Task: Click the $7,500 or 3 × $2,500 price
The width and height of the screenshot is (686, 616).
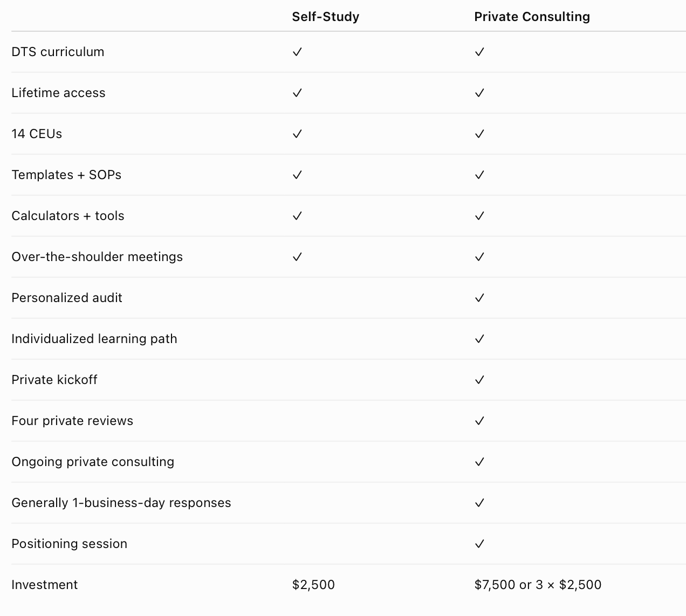Action: tap(538, 585)
